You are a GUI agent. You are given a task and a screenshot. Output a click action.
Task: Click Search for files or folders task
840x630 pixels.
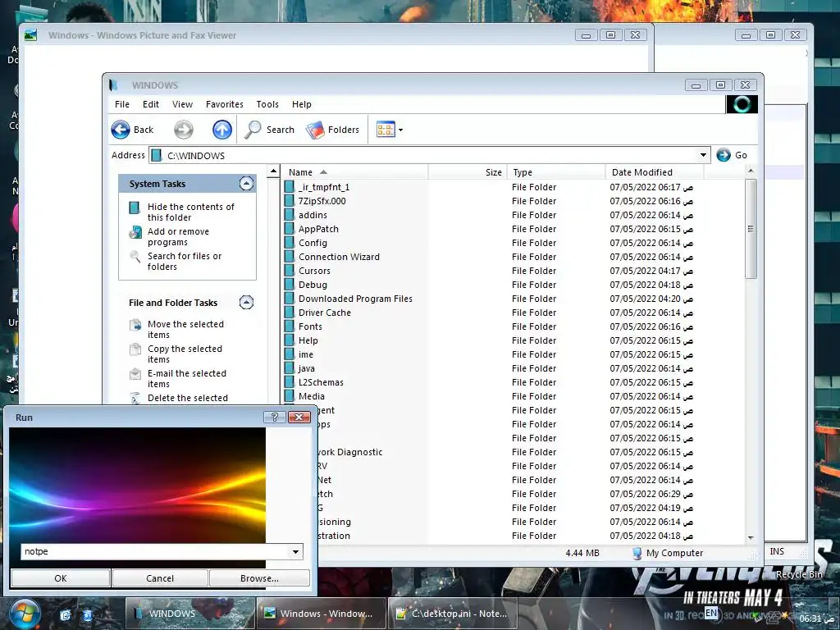point(185,262)
